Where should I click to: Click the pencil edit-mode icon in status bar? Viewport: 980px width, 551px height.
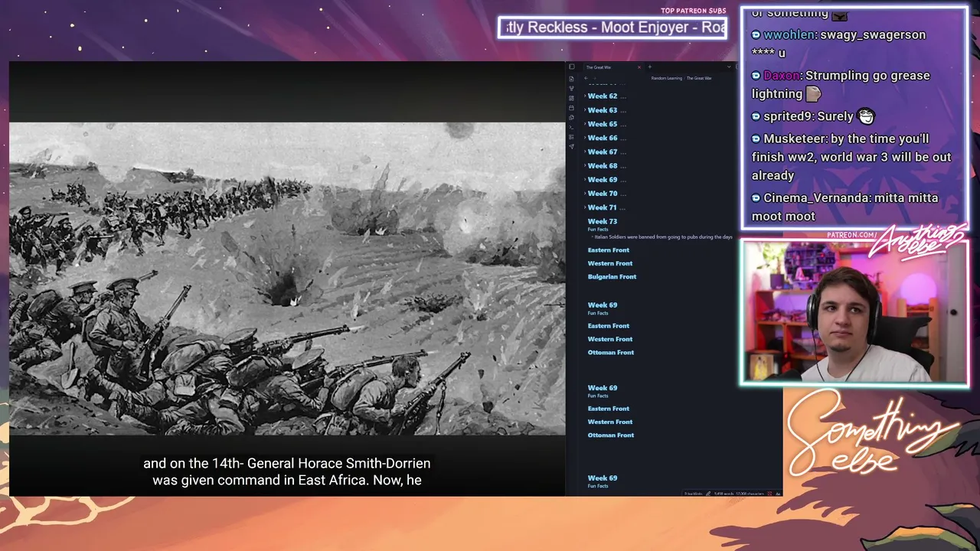pos(708,494)
